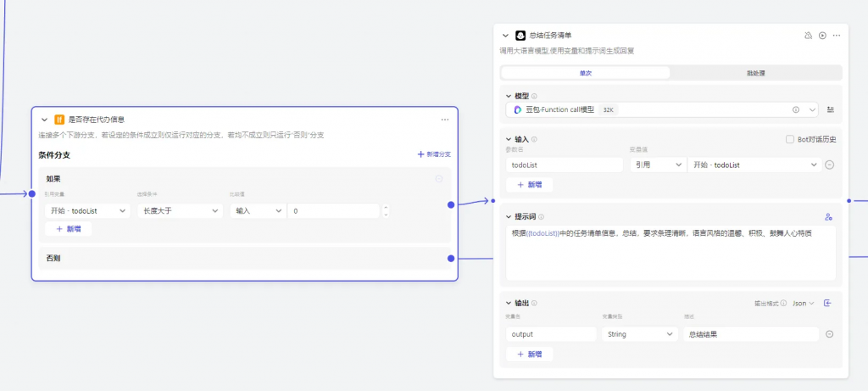Image resolution: width=868 pixels, height=391 pixels.
Task: Switch to the 单次 tab
Action: point(586,73)
